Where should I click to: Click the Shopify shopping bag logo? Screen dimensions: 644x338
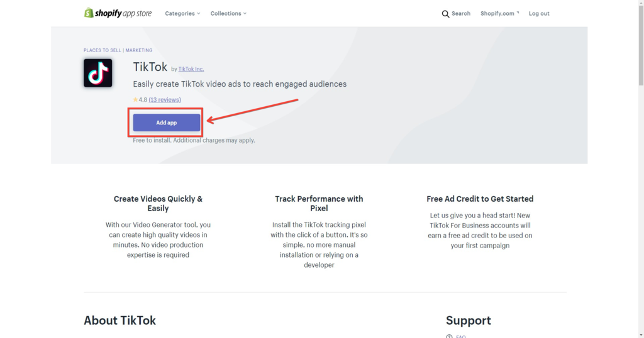pyautogui.click(x=89, y=13)
